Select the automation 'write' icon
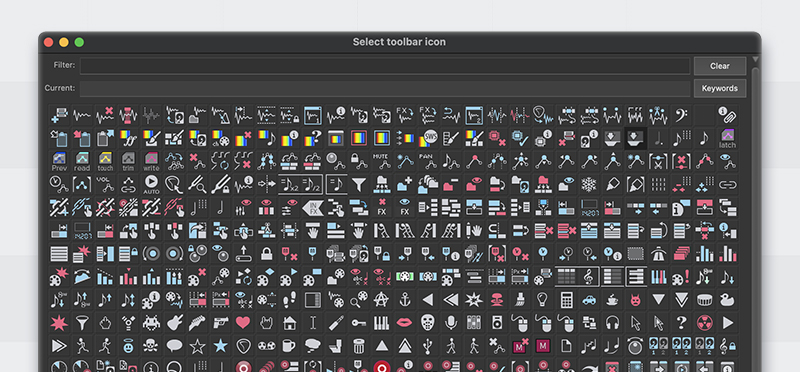 coord(151,161)
